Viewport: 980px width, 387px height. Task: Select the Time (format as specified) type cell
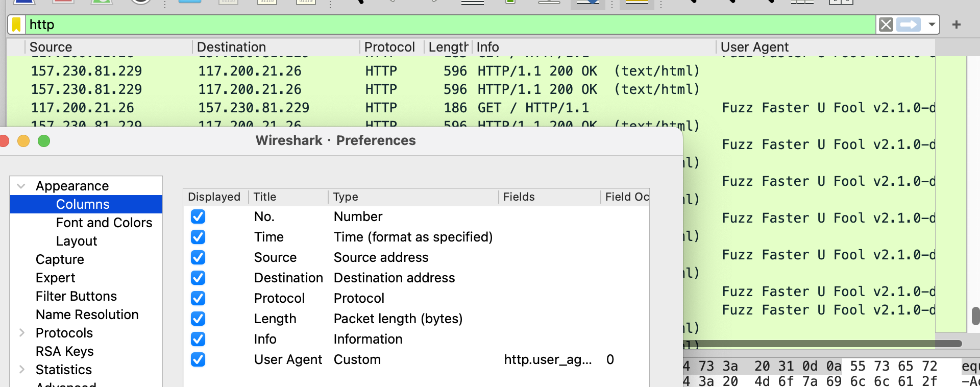point(413,237)
